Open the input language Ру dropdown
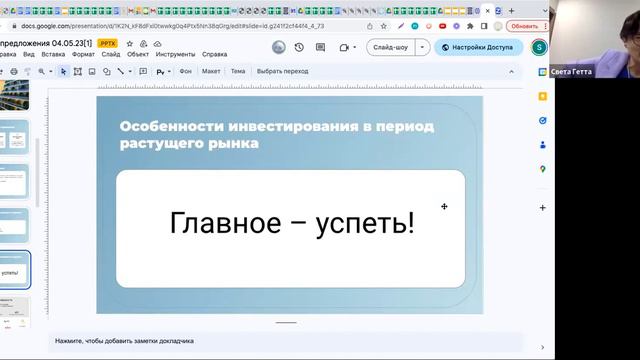 click(163, 72)
